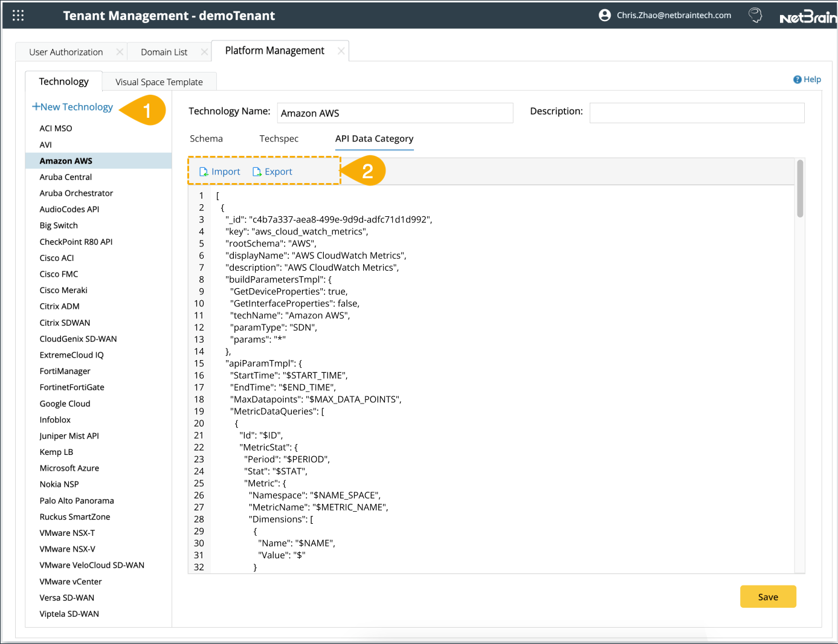Open the assistant icon near top right
Viewport: 838px width, 644px height.
point(755,15)
